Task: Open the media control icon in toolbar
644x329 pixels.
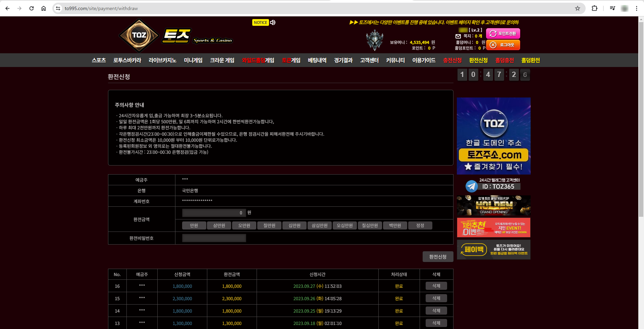Action: click(x=612, y=8)
